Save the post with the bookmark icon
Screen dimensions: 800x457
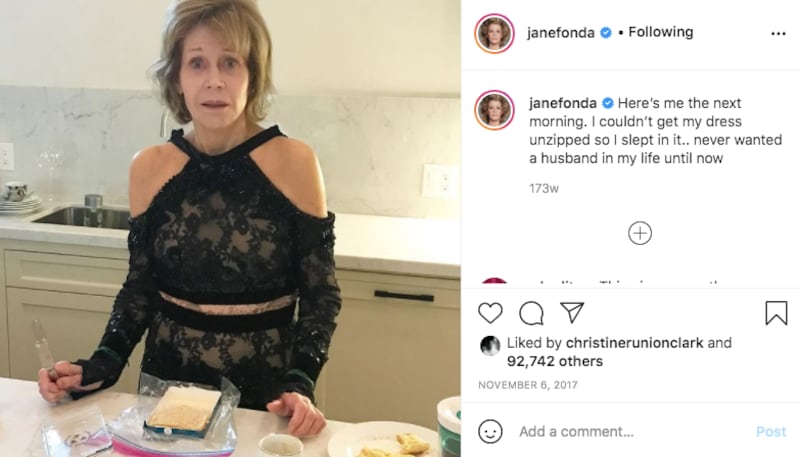click(776, 313)
